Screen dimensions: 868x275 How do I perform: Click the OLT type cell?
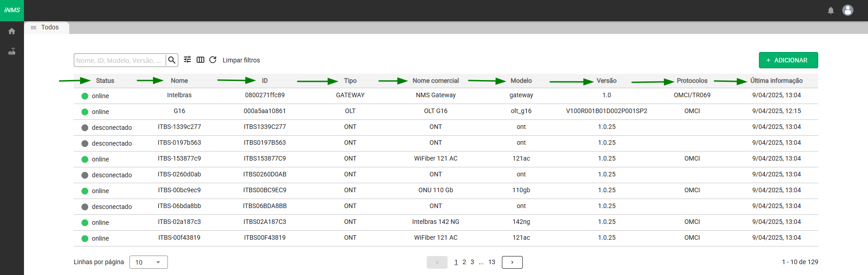tap(350, 111)
